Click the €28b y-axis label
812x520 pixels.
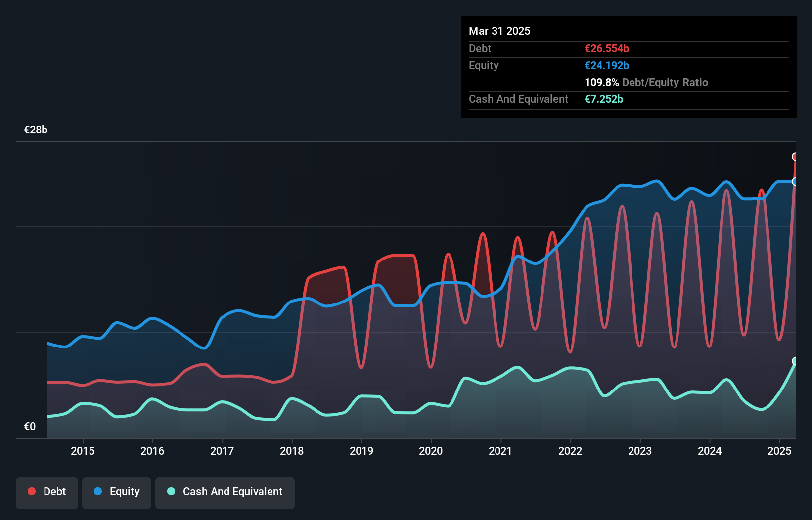(36, 130)
